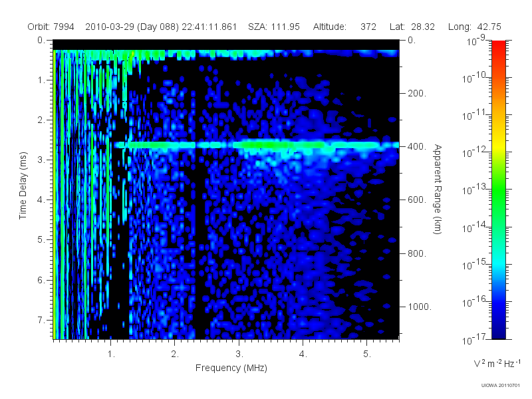Click the Frequency (MHz) axis label

click(231, 368)
